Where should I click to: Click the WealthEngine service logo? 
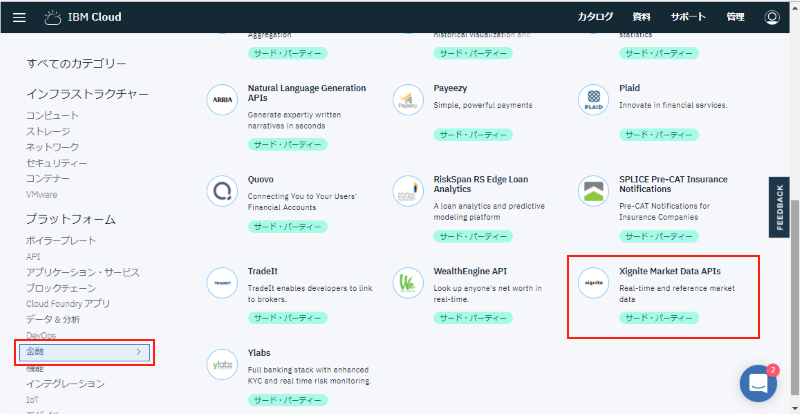click(x=408, y=282)
